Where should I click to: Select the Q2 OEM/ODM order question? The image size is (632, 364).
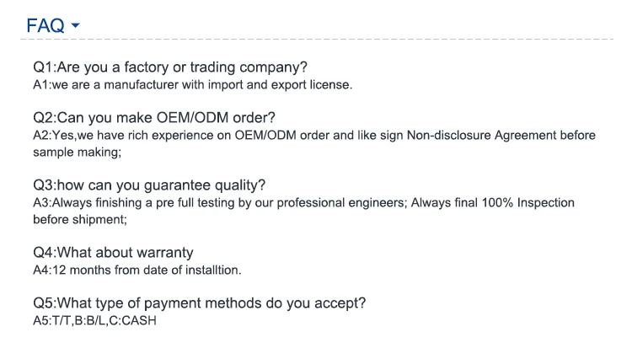pyautogui.click(x=153, y=117)
